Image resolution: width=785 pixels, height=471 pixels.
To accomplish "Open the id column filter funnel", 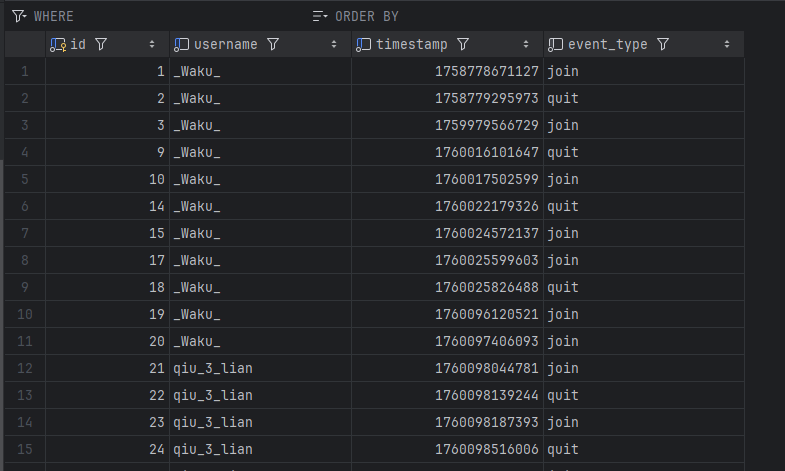I will pyautogui.click(x=100, y=45).
